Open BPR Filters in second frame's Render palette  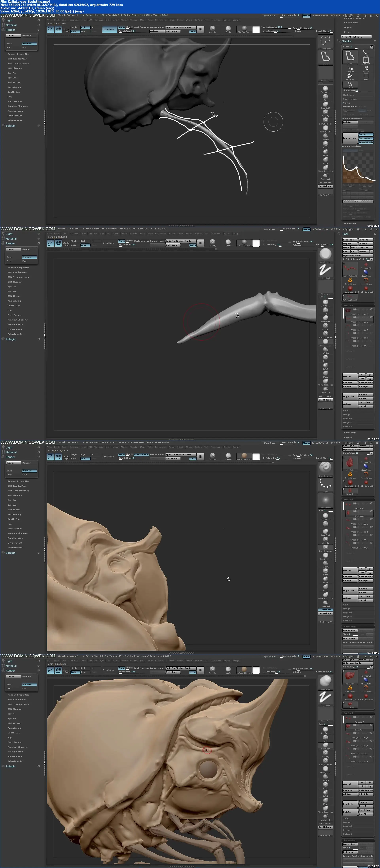pos(14,296)
